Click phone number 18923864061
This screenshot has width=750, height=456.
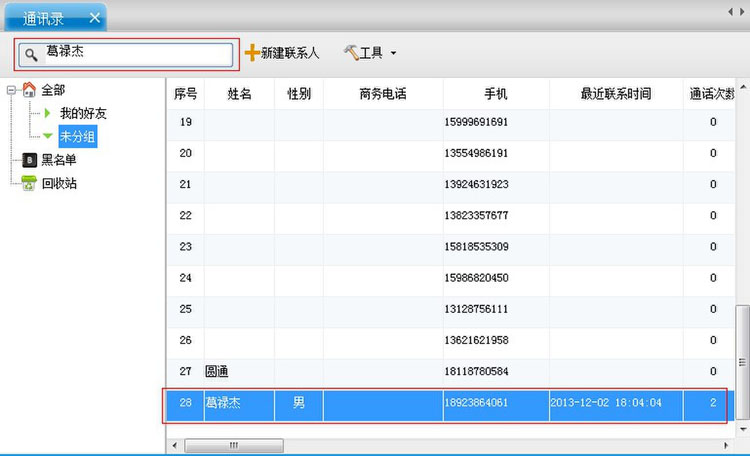coord(476,402)
